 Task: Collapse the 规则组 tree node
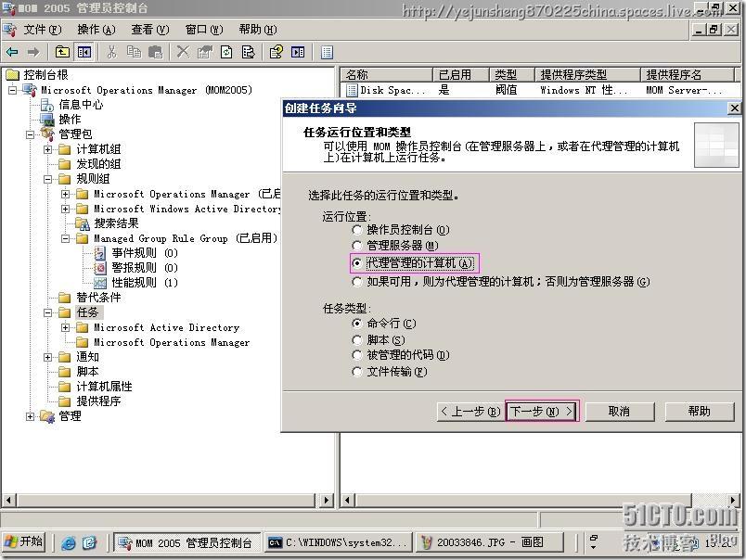[47, 179]
